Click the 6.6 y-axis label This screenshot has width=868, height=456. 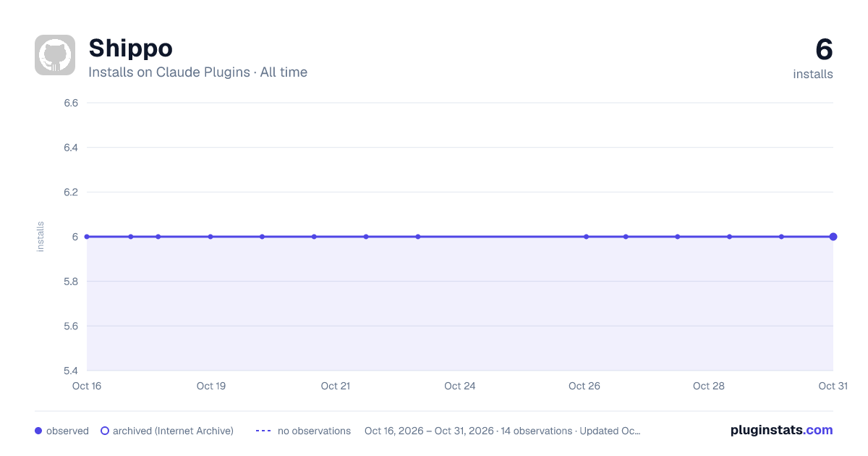tap(71, 103)
